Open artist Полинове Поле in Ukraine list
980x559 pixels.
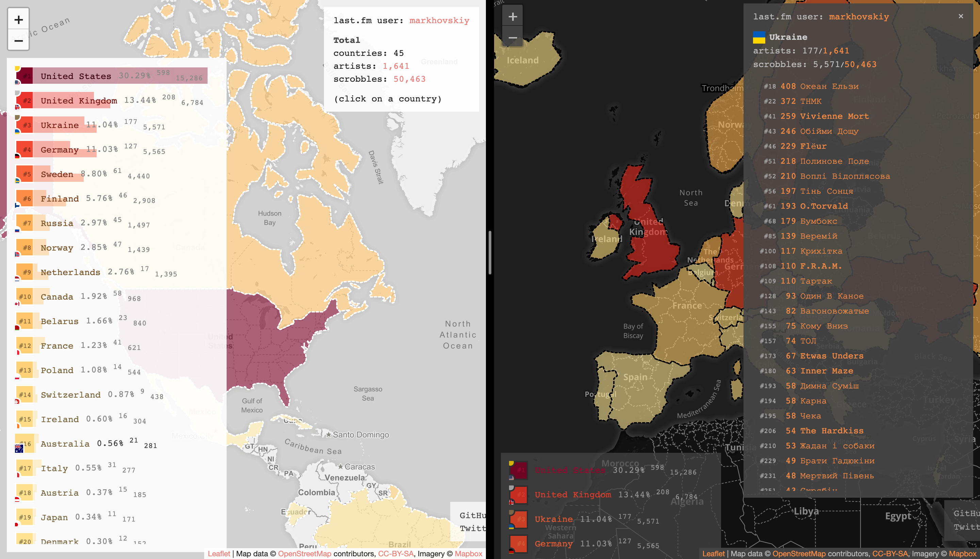(835, 161)
